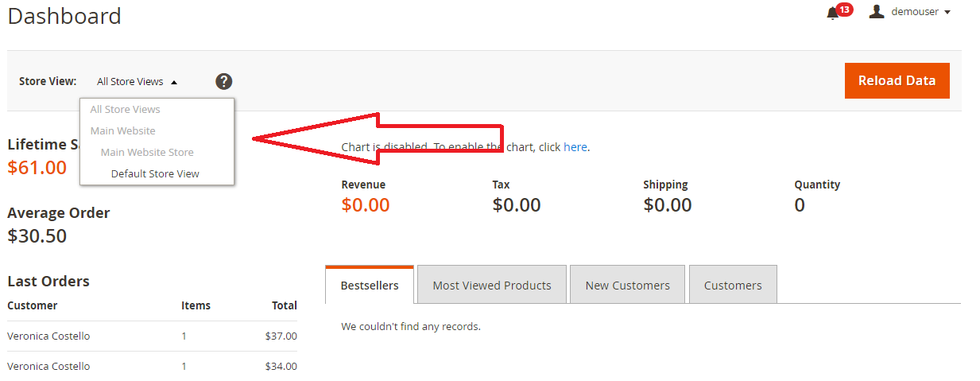Pick All Store Views list entry
The width and height of the screenshot is (980, 381).
pos(126,109)
